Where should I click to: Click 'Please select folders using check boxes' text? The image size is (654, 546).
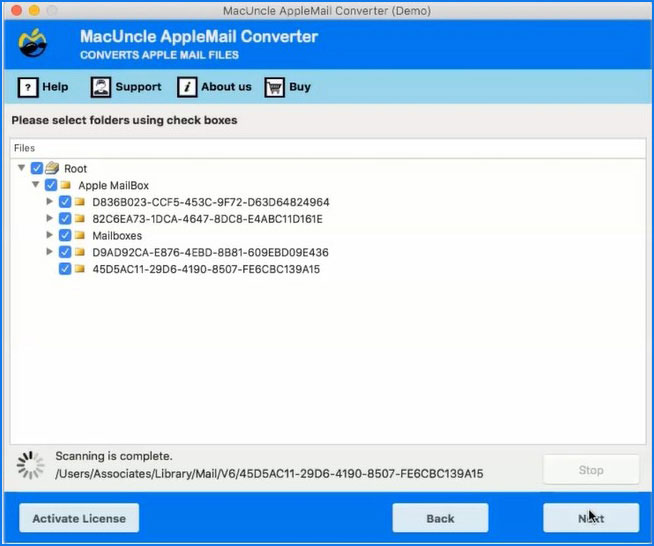[124, 120]
